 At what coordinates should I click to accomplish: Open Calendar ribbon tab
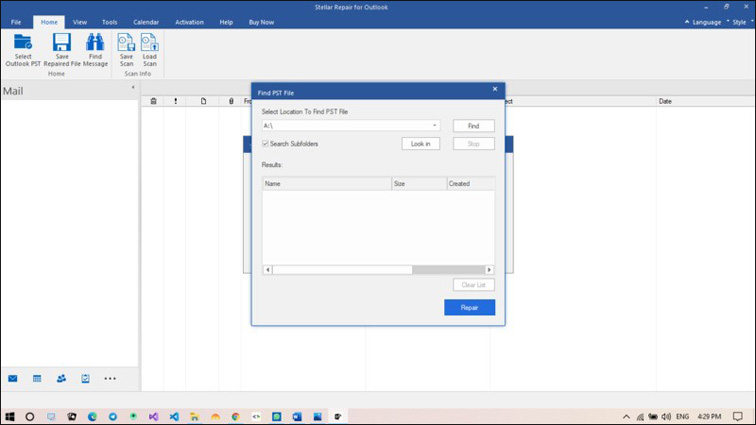coord(146,22)
